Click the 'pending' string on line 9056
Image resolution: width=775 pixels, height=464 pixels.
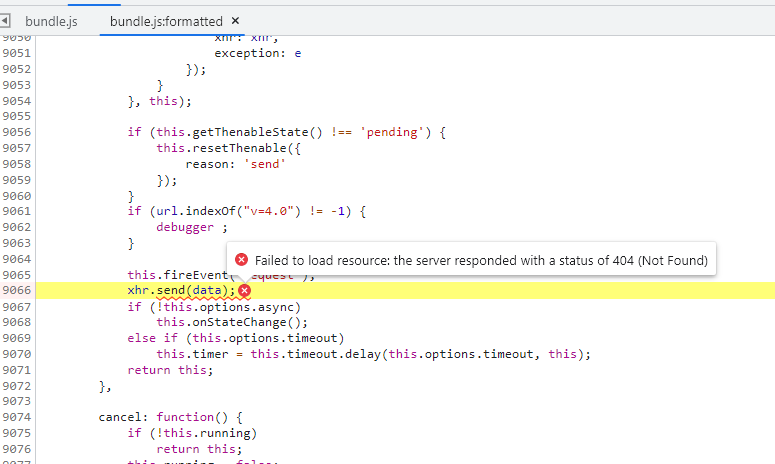coord(392,132)
